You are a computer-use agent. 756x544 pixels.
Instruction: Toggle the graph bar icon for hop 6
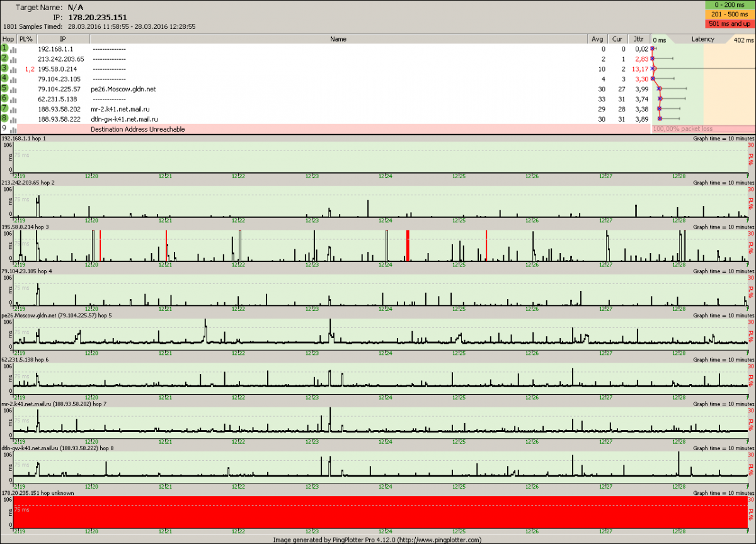click(x=13, y=99)
